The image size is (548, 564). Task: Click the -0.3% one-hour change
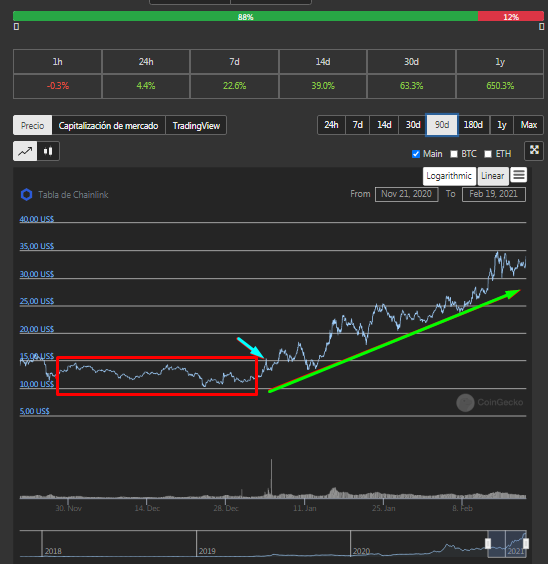(58, 86)
